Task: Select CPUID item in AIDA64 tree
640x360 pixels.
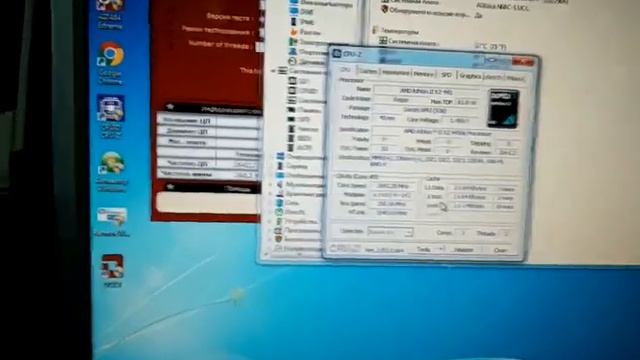Action: 303,91
